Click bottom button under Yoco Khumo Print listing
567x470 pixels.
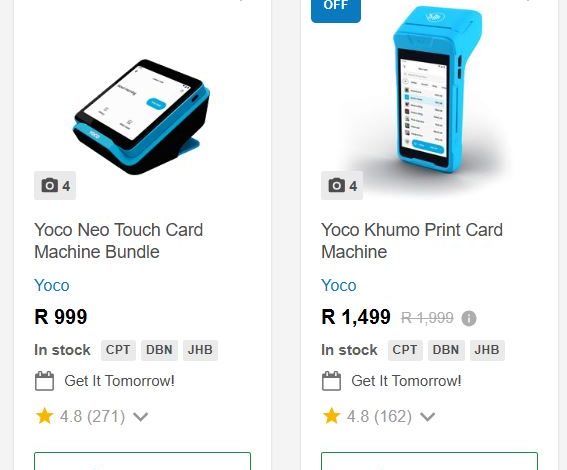(x=429, y=461)
